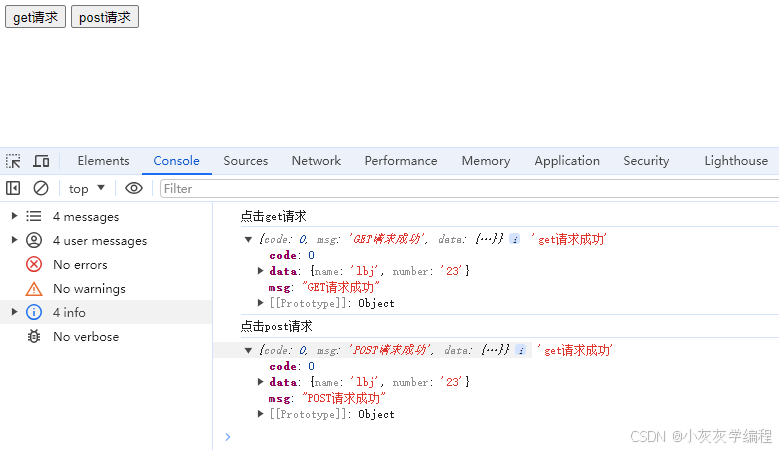Screen dimensions: 779x450
Task: Click the No warnings triangle icon
Action: 34,289
